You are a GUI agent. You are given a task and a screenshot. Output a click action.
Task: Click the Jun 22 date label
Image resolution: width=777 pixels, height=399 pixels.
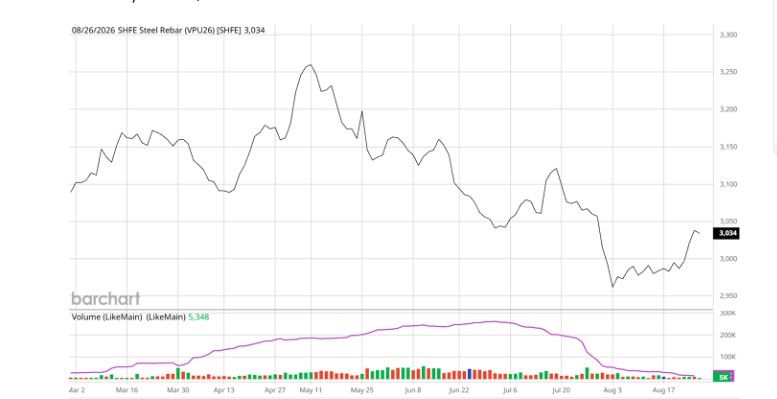pyautogui.click(x=459, y=390)
